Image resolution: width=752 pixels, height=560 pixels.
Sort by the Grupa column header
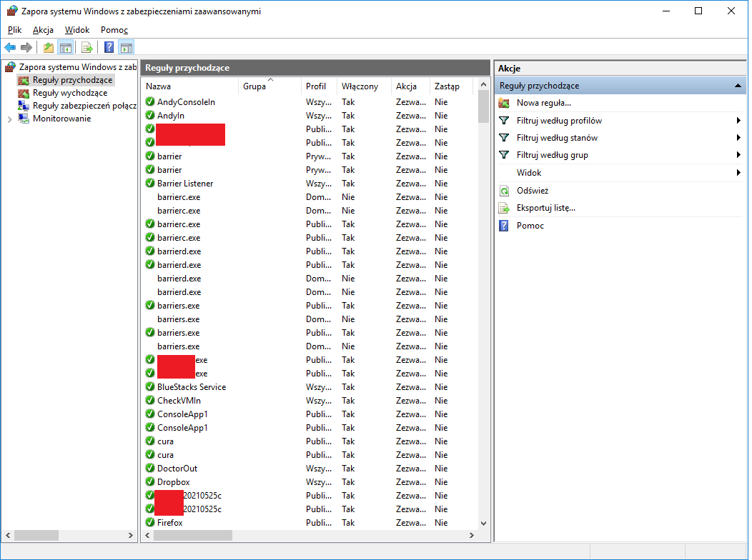pos(269,86)
